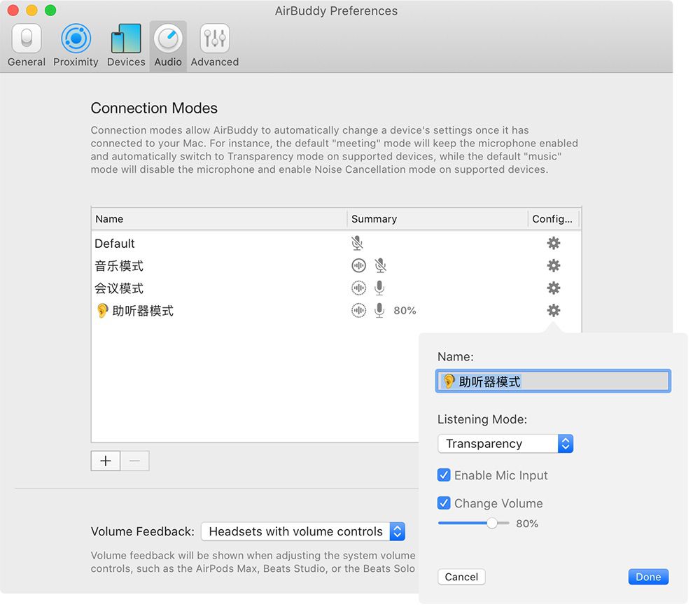This screenshot has width=700, height=616.
Task: Remove the selected connection mode
Action: (135, 461)
